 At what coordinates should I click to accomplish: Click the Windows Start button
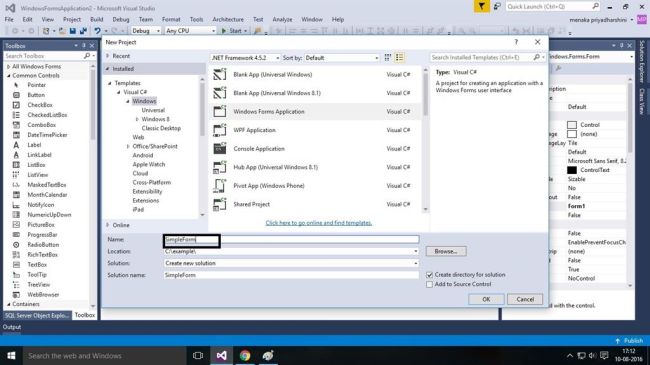[11, 355]
